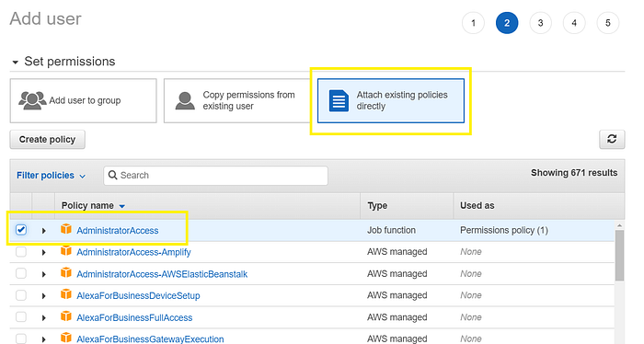Jump to wizard step 5
Image resolution: width=644 pixels, height=344 pixels.
coord(608,23)
